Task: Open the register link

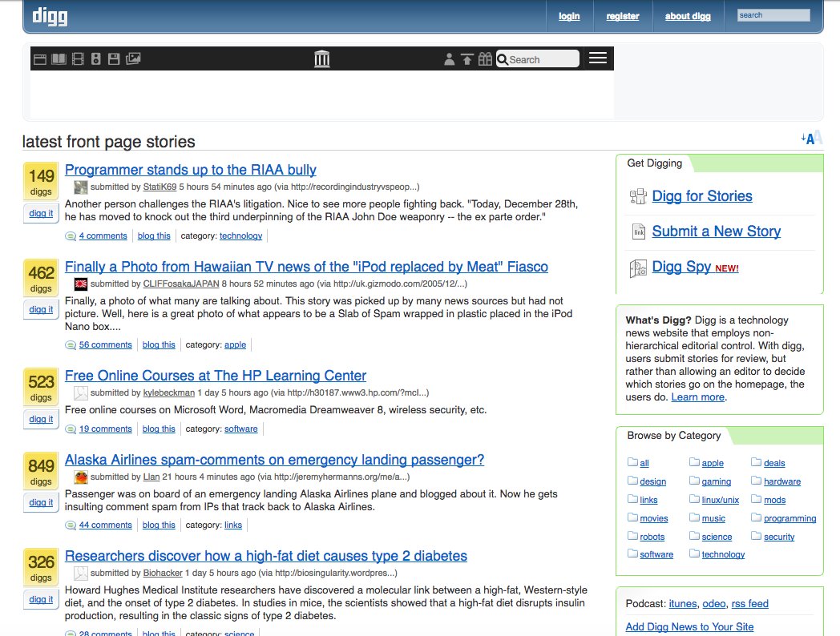Action: point(623,16)
